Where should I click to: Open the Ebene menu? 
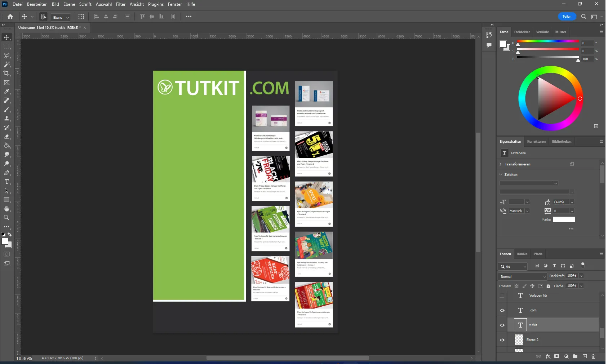click(69, 4)
